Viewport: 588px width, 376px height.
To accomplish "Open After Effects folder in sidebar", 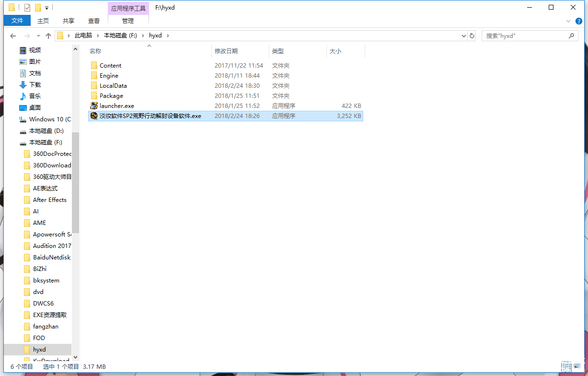I will pyautogui.click(x=49, y=200).
